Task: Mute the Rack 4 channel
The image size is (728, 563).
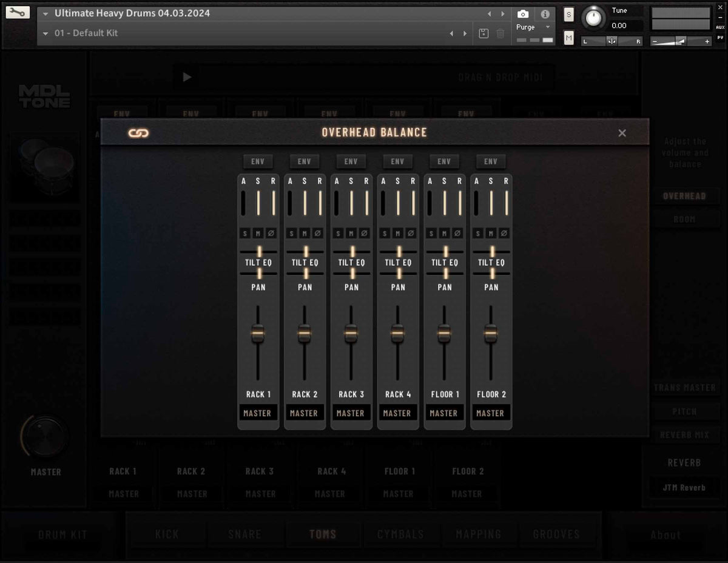Action: tap(398, 233)
